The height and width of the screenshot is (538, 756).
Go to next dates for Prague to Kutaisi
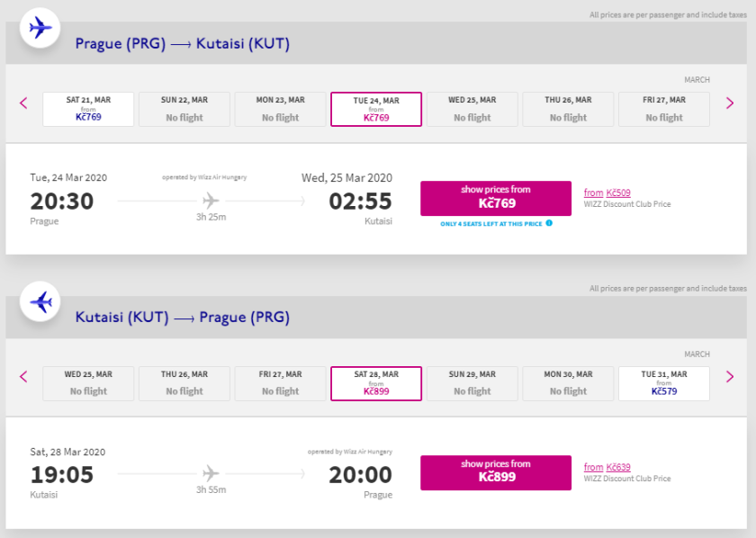730,103
